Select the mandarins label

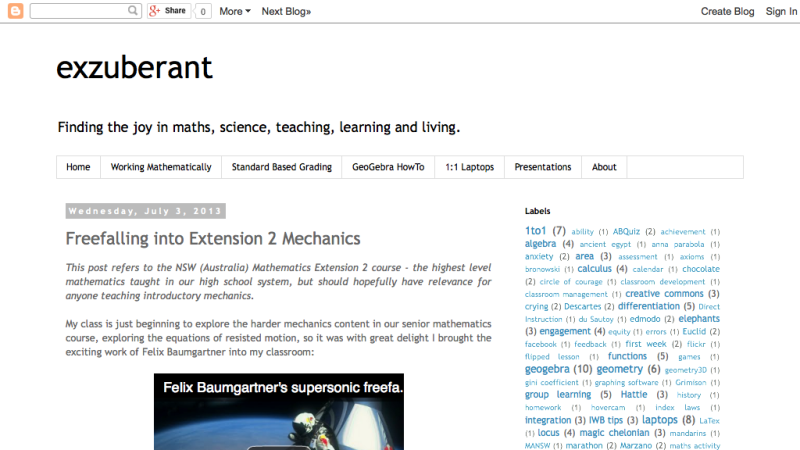[687, 433]
